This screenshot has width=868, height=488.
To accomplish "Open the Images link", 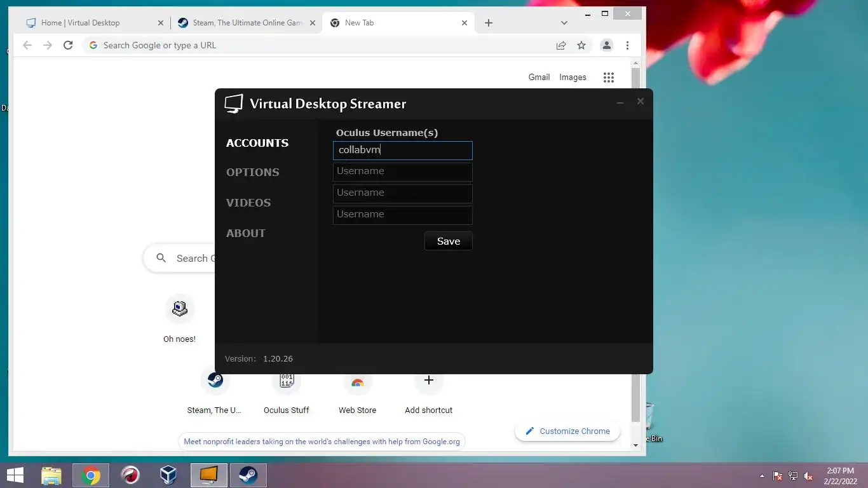I will 573,77.
